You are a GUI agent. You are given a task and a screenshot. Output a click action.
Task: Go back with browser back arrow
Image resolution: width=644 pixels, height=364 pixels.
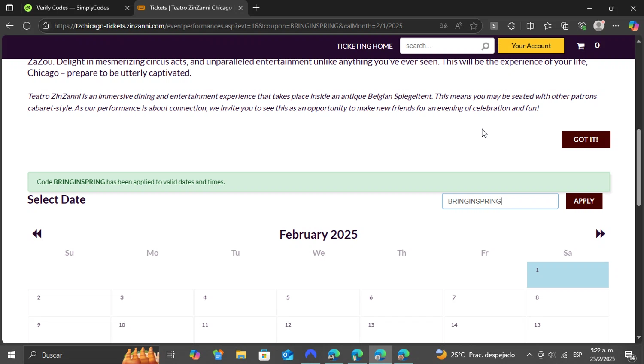9,26
